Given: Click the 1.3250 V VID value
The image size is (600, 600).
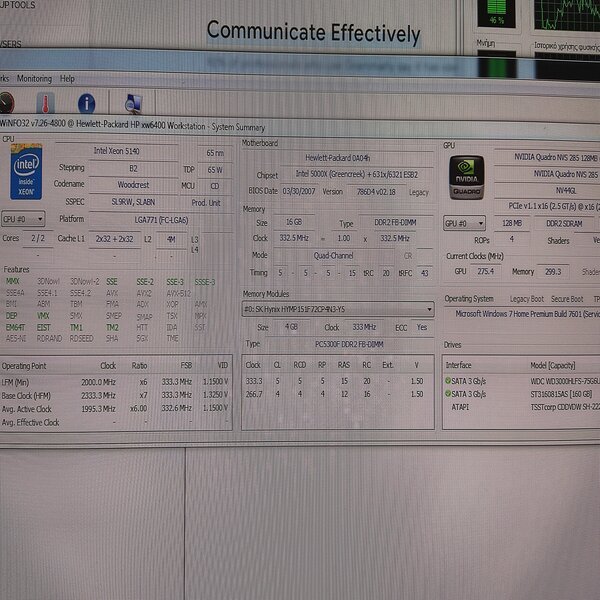Looking at the screenshot, I should [x=215, y=395].
